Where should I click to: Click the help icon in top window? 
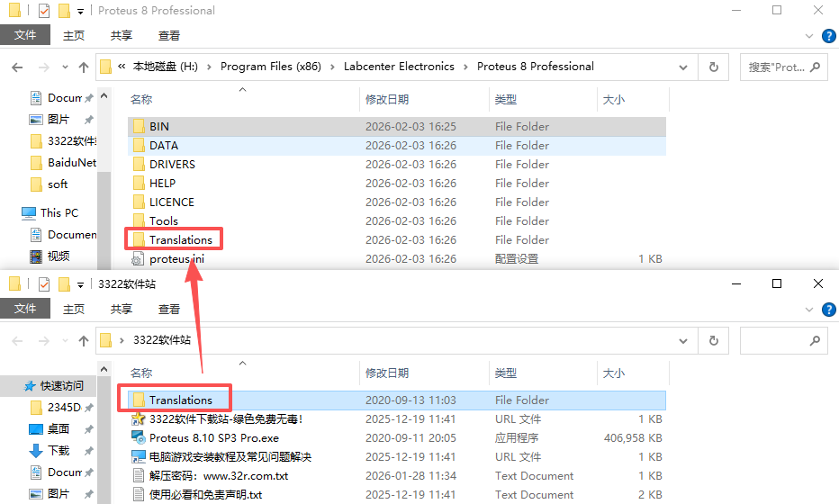tap(829, 36)
